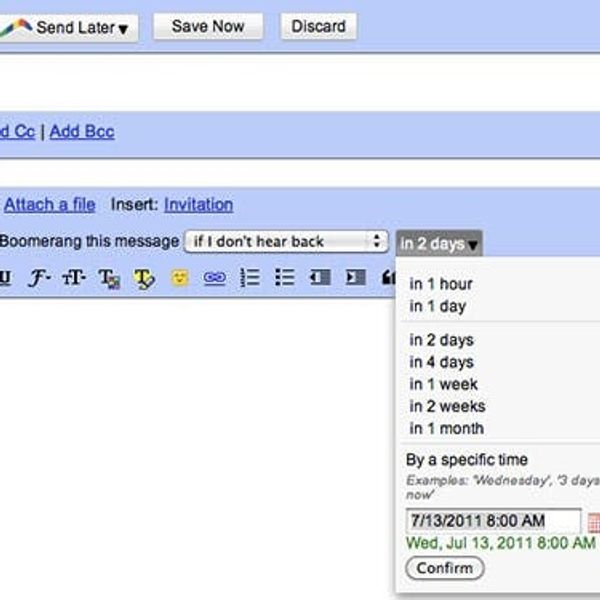Collapse the 'in 2 days' dropdown

pyautogui.click(x=440, y=244)
